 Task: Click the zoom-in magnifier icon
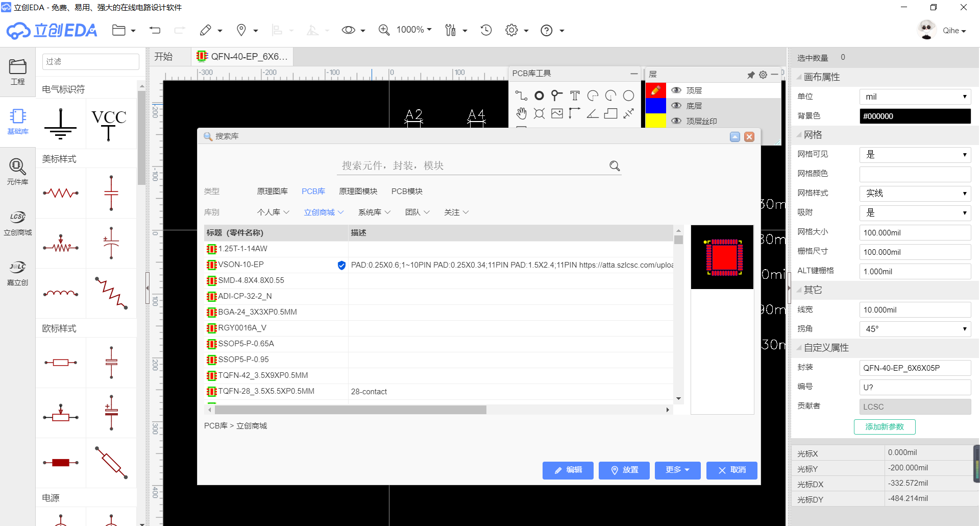tap(384, 30)
